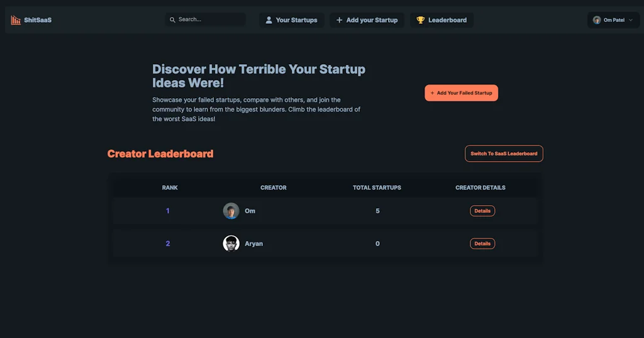Click the trophy icon for Leaderboard
The width and height of the screenshot is (644, 338).
(421, 20)
